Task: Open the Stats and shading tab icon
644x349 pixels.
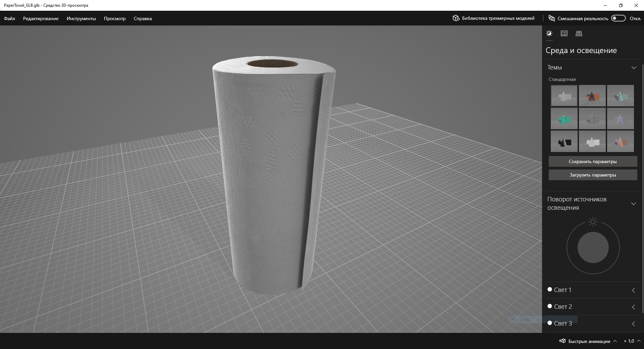Action: 564,33
